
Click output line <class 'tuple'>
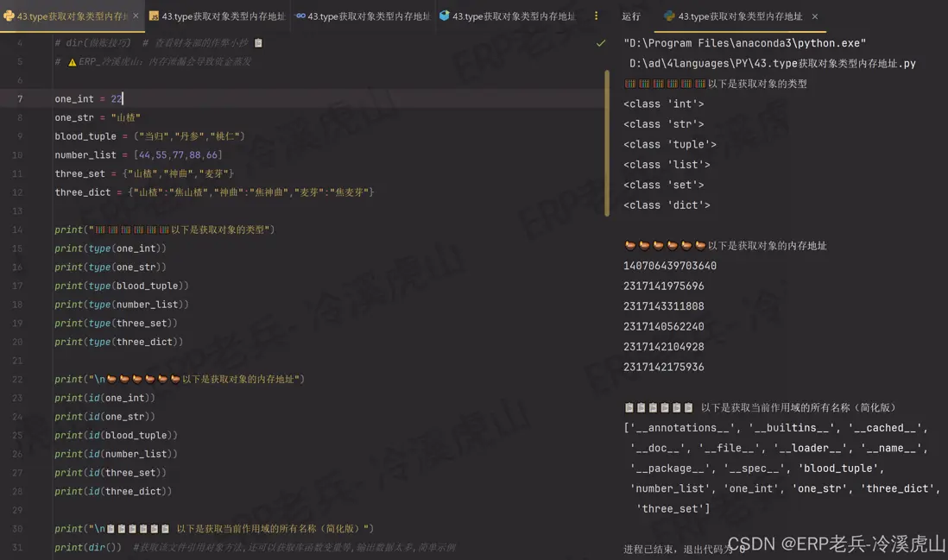pos(670,144)
